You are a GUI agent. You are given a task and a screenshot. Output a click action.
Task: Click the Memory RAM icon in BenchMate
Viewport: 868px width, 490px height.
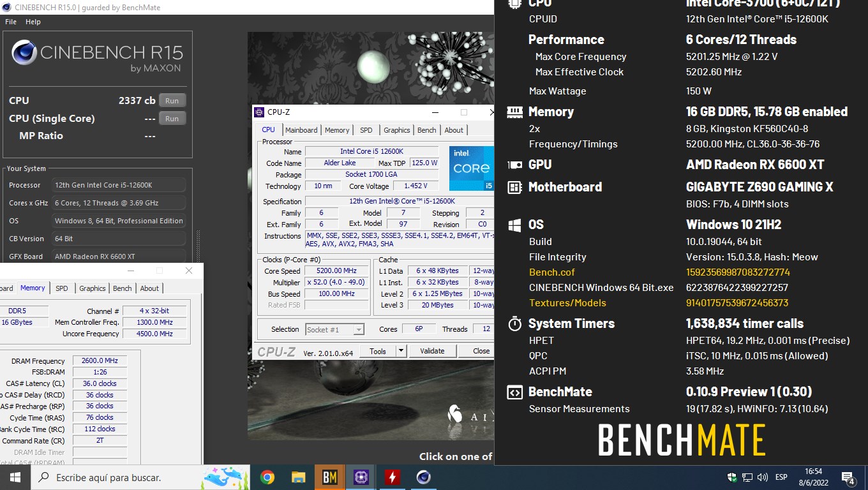click(514, 112)
